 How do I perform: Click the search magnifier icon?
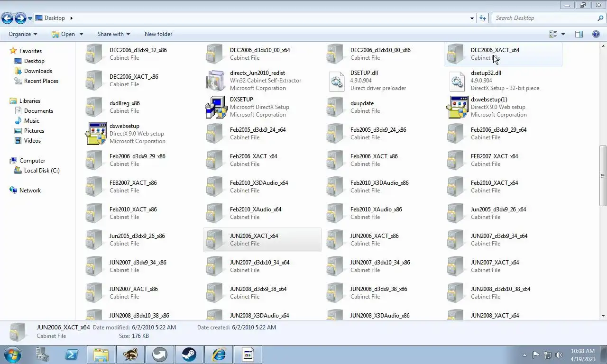click(x=600, y=18)
